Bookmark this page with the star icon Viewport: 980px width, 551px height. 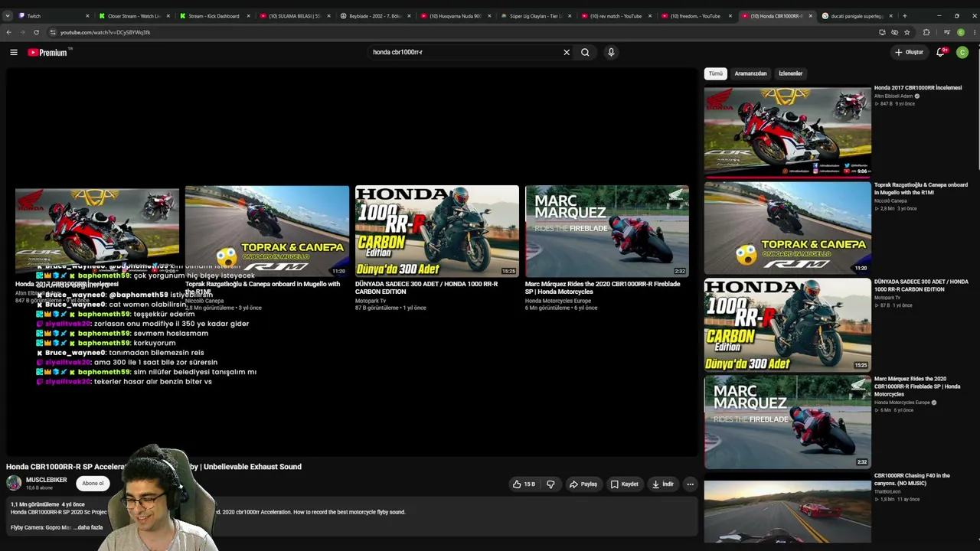(907, 32)
